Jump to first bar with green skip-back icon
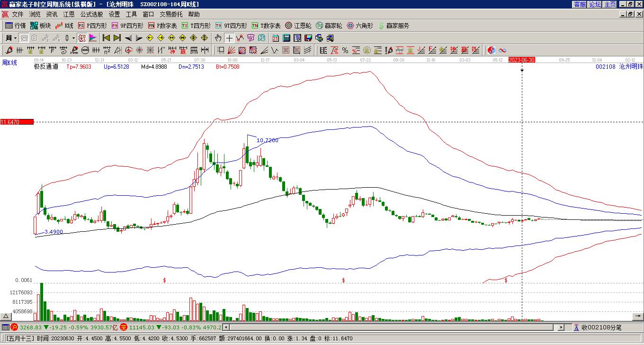The width and height of the screenshot is (644, 345). (106, 38)
